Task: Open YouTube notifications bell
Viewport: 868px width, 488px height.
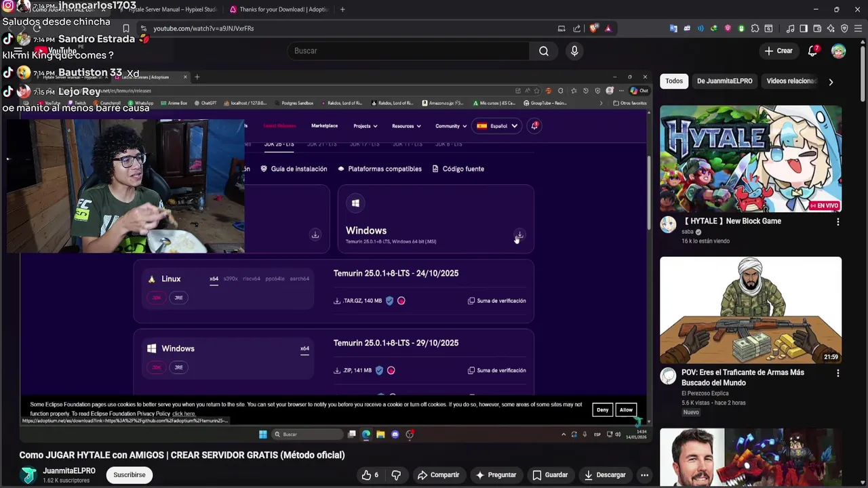Action: click(x=812, y=51)
